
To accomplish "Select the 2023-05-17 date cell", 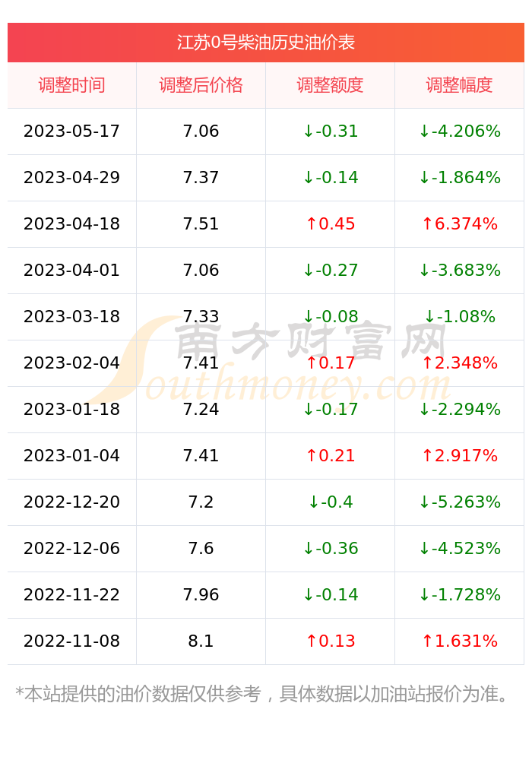I will 71,131.
